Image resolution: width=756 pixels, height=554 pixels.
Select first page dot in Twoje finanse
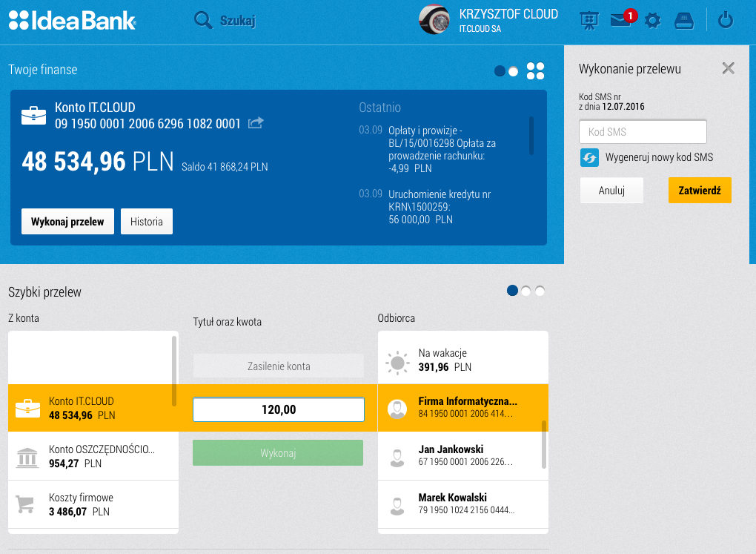point(500,71)
